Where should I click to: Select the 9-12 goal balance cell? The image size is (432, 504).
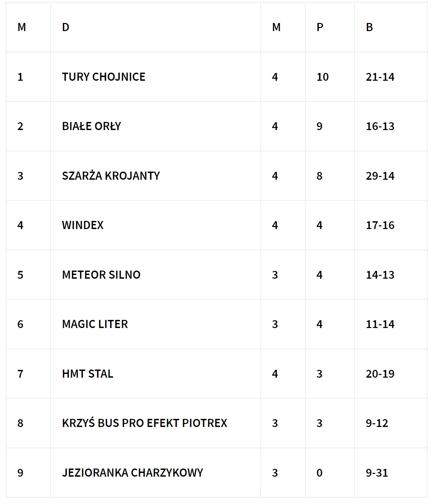(x=377, y=423)
